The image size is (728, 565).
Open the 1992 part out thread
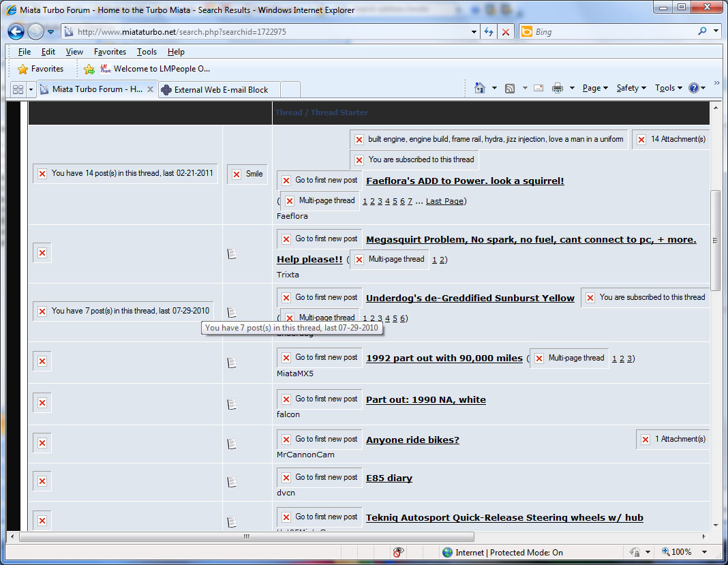(x=444, y=358)
